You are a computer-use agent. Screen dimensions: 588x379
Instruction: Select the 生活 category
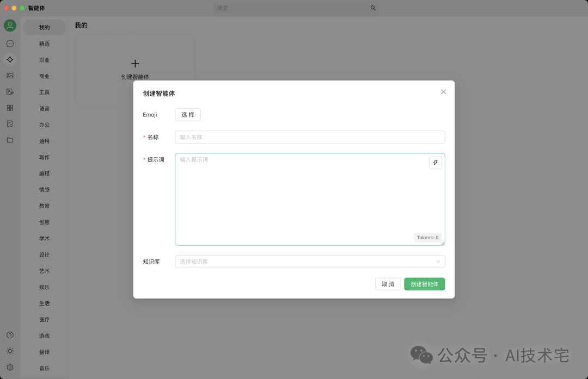[x=44, y=303]
